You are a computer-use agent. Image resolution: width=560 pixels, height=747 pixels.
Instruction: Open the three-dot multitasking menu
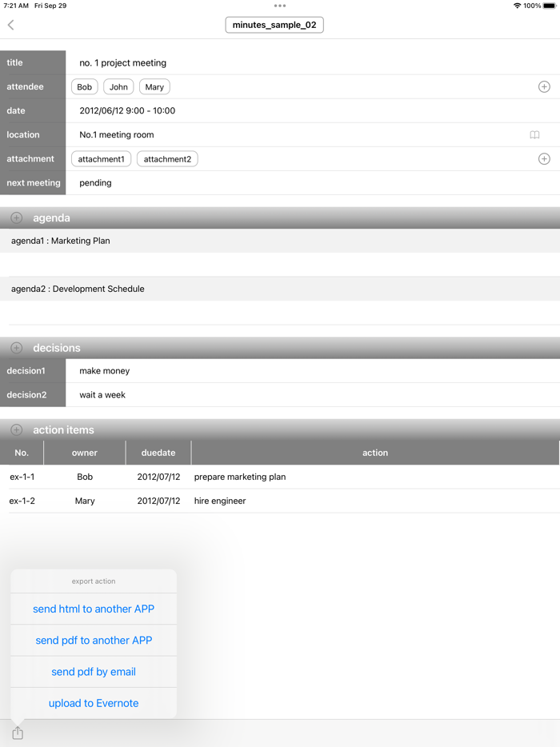coord(280,6)
